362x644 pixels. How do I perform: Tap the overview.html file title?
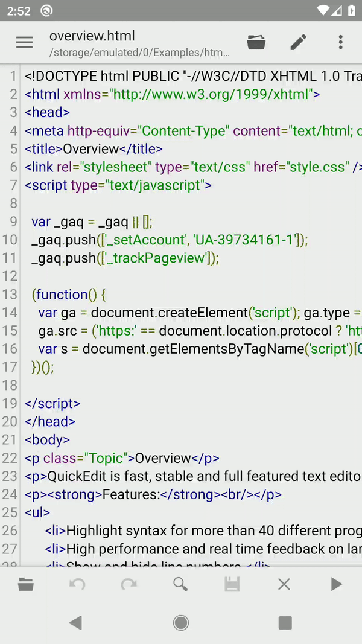click(x=92, y=36)
